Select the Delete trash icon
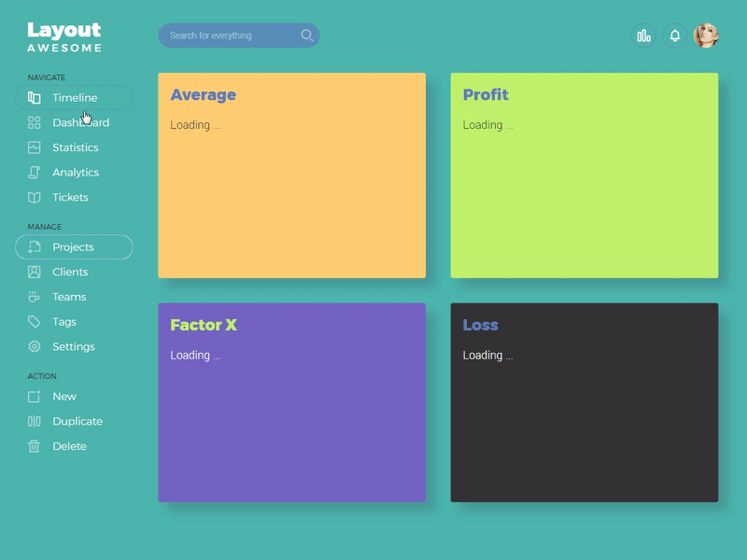 pos(33,446)
